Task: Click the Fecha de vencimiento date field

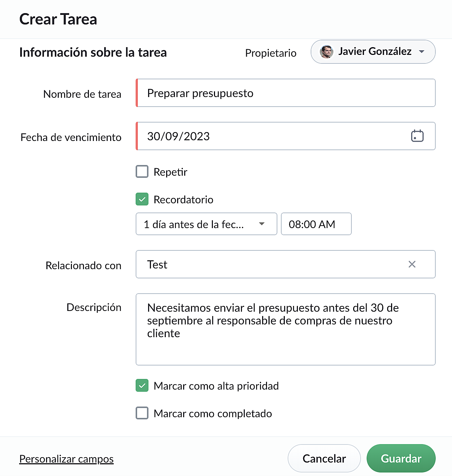Action: point(286,136)
